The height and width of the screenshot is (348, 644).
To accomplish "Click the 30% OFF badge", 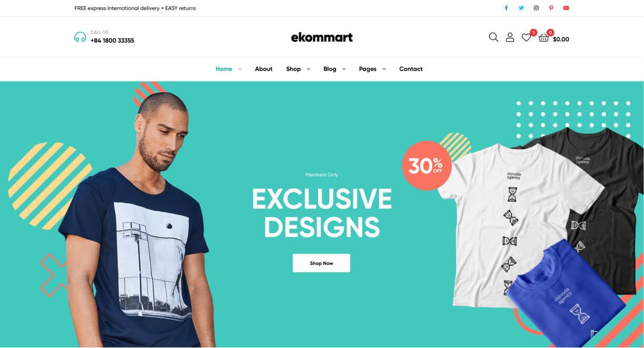I will click(x=427, y=165).
